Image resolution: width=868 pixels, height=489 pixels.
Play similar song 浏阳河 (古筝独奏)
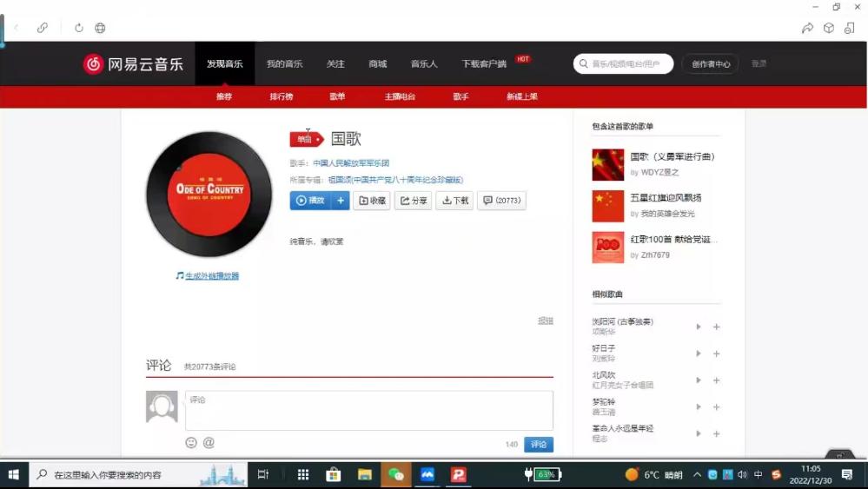(x=699, y=327)
